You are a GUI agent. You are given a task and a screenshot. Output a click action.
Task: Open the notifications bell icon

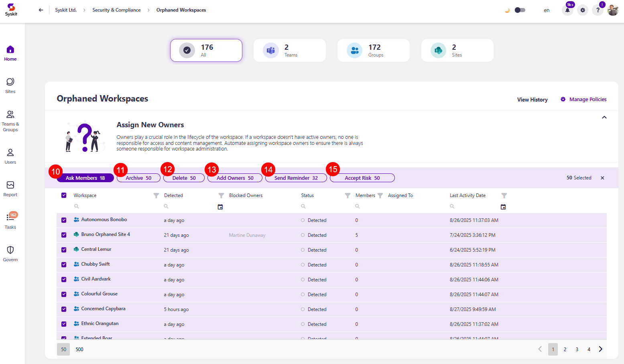(567, 10)
